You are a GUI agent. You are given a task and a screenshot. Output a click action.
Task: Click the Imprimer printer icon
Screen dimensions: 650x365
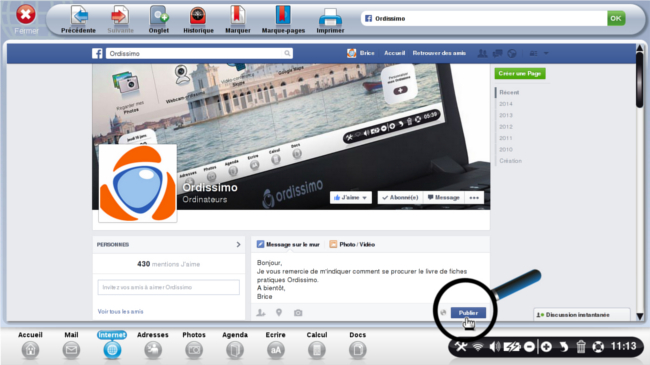tap(330, 19)
